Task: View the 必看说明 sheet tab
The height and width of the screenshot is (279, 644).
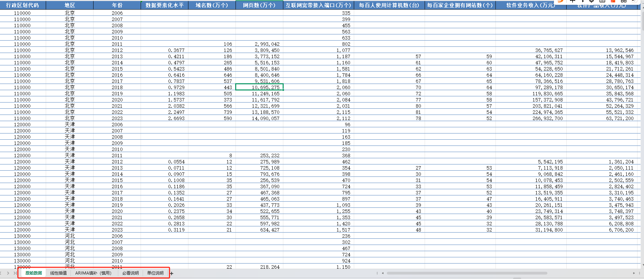Action: (131, 273)
